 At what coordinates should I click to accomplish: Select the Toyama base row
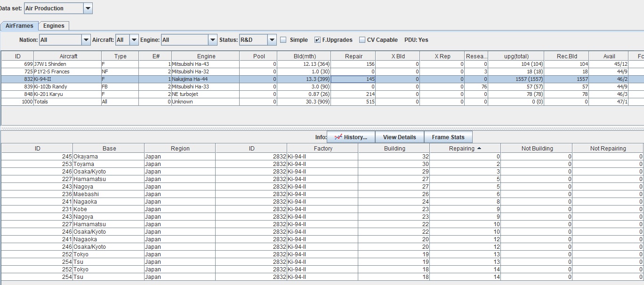point(322,164)
